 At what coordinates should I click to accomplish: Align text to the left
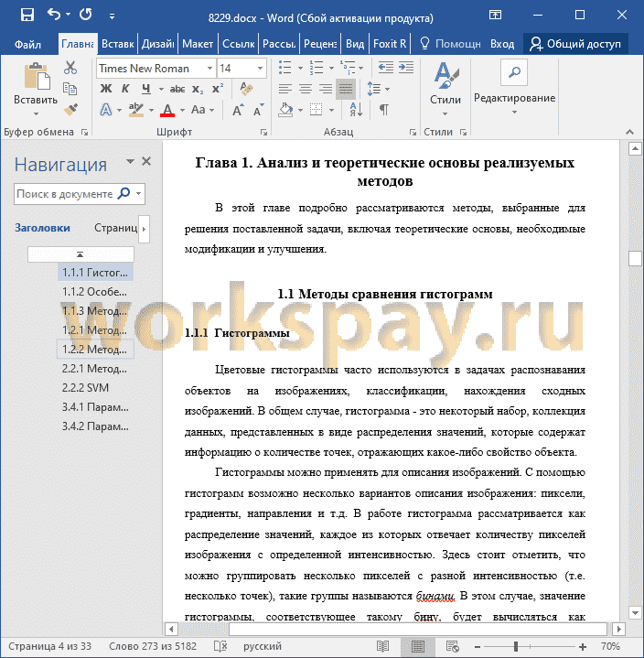click(x=285, y=89)
